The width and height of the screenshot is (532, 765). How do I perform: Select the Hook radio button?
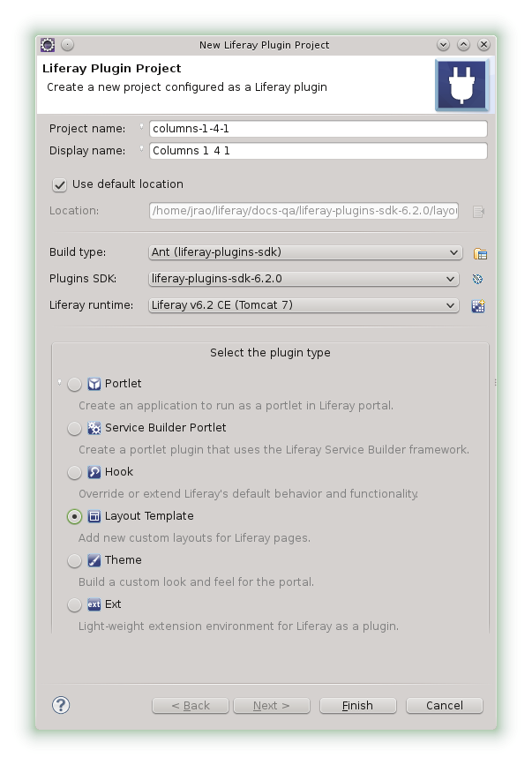click(x=74, y=472)
